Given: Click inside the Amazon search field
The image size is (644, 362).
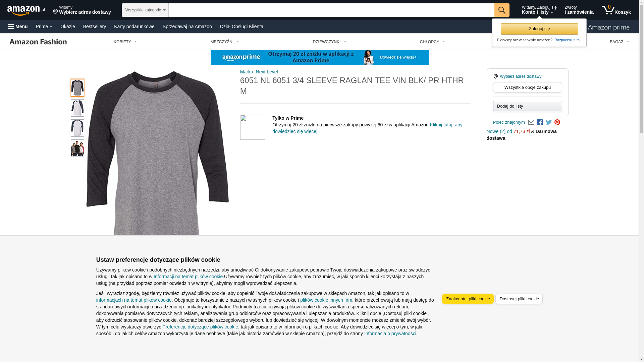Looking at the screenshot, I should tap(331, 10).
